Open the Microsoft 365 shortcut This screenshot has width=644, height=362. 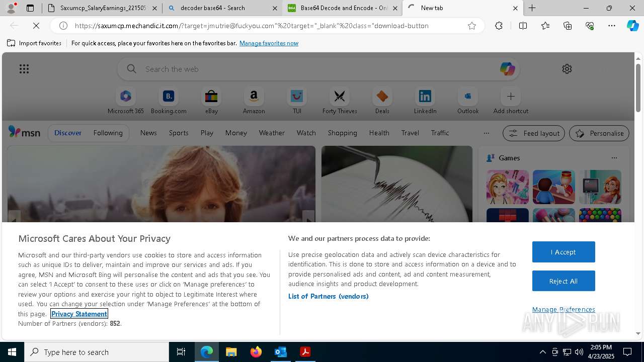coord(126,101)
